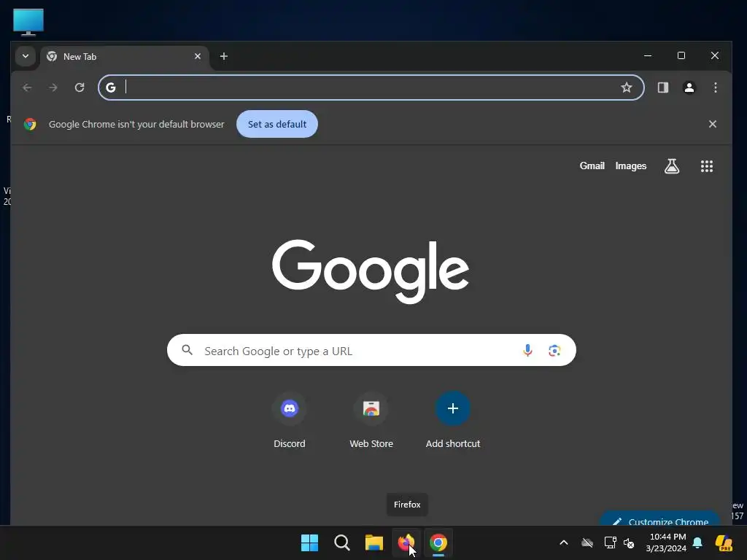Click the cloud sync tray icon
Image resolution: width=747 pixels, height=560 pixels.
587,542
